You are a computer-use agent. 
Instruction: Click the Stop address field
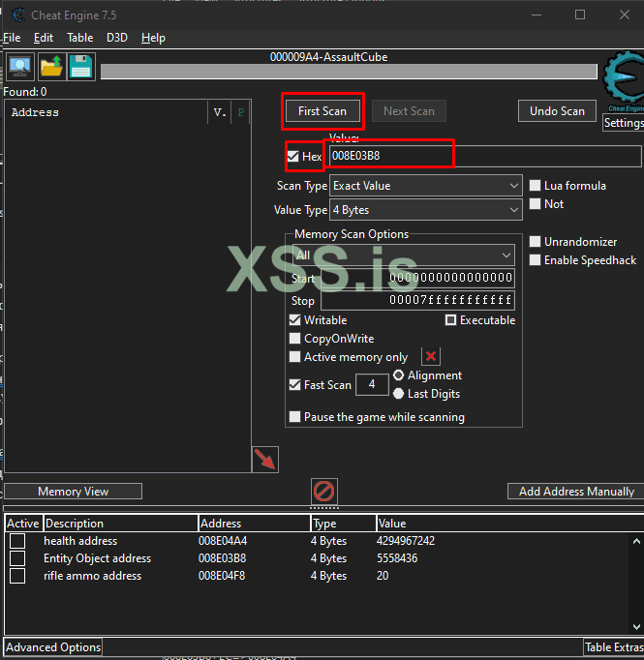[x=417, y=300]
